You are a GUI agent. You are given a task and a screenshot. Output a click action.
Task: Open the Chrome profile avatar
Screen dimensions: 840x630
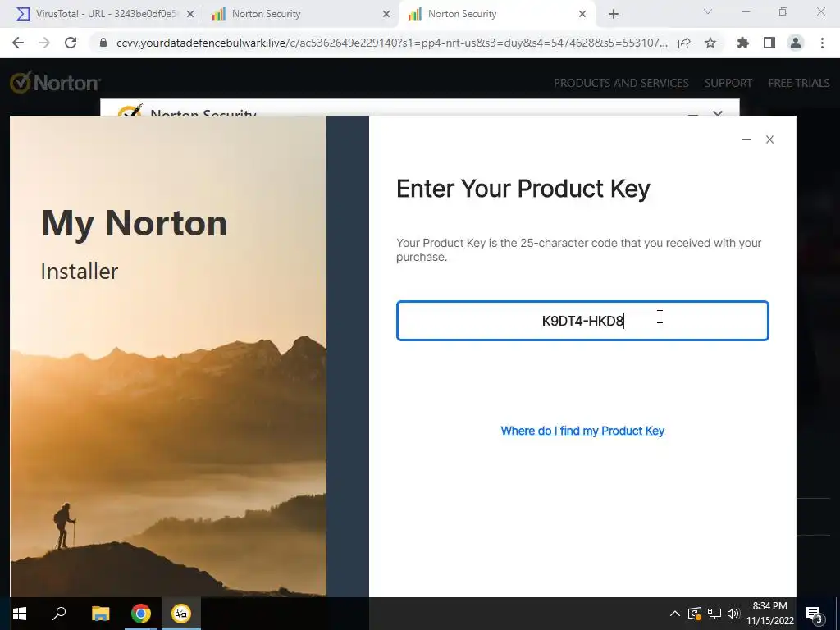coord(796,43)
